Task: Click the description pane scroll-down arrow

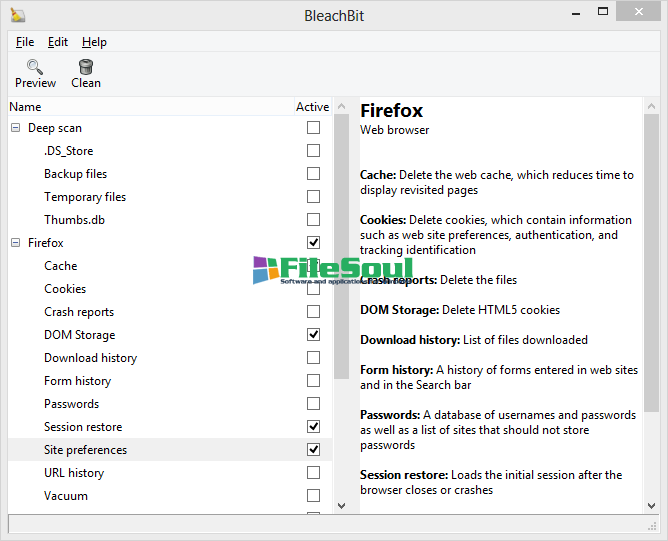Action: [x=651, y=506]
